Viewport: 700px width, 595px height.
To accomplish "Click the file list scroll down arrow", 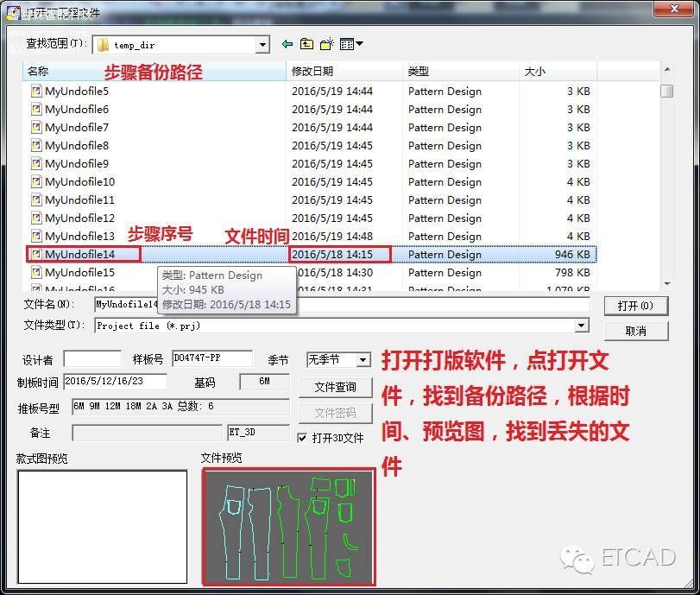I will tap(667, 283).
